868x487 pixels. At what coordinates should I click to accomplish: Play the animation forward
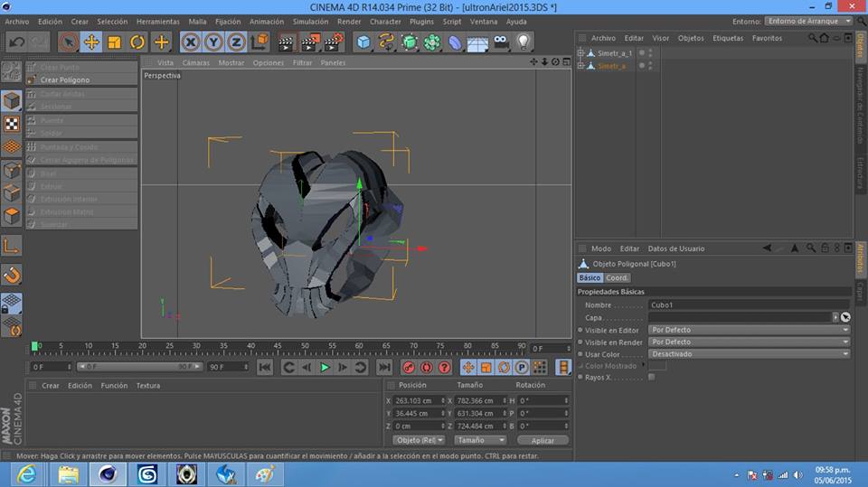(325, 367)
